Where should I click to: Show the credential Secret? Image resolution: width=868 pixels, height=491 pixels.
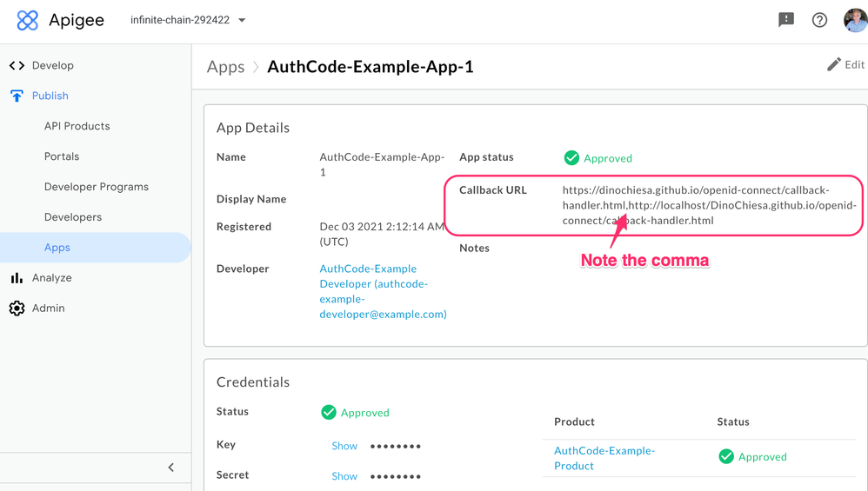click(x=344, y=476)
